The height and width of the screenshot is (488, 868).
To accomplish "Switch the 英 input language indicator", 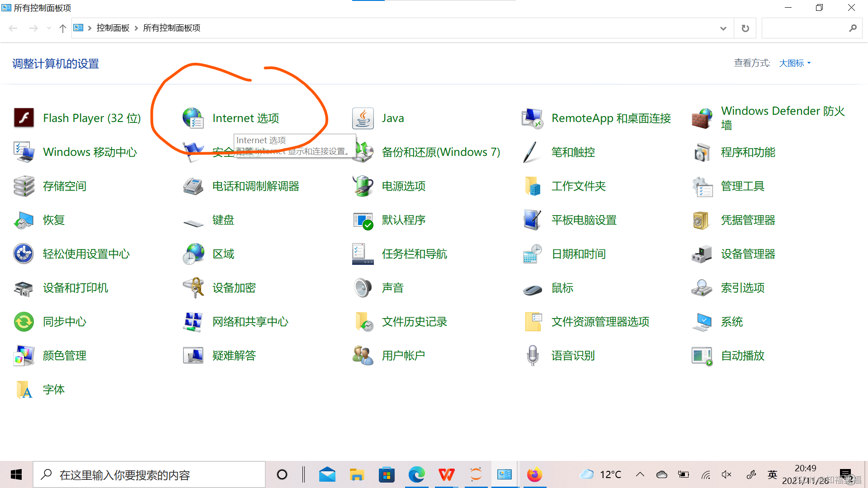I will pyautogui.click(x=772, y=474).
